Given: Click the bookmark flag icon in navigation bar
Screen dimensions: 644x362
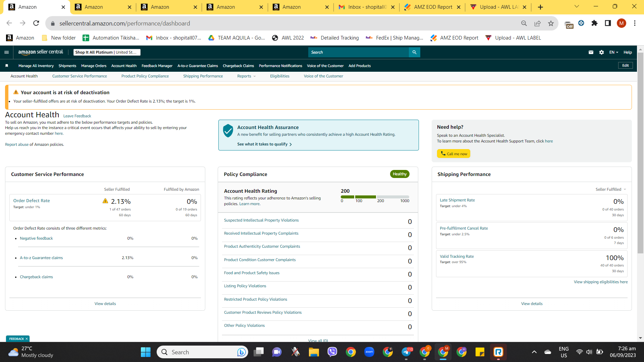Looking at the screenshot, I should tap(7, 66).
